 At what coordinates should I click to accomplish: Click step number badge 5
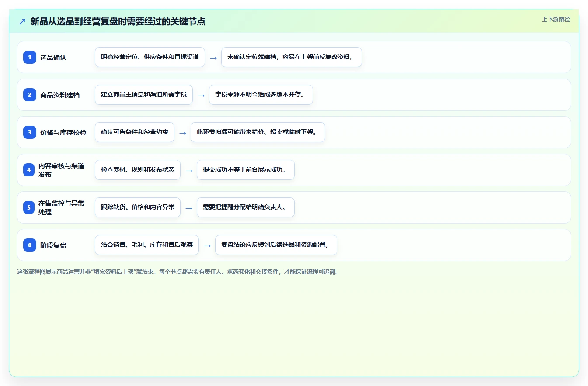[29, 207]
